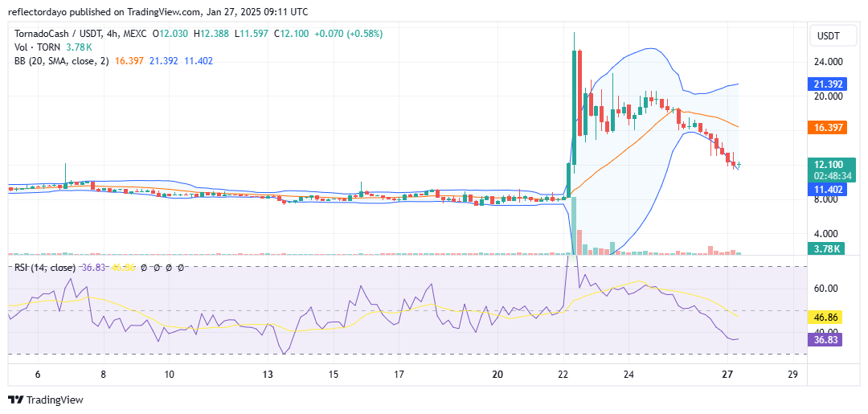Click the yellow 46.86 RSI average label
The height and width of the screenshot is (414, 868).
coord(826,318)
